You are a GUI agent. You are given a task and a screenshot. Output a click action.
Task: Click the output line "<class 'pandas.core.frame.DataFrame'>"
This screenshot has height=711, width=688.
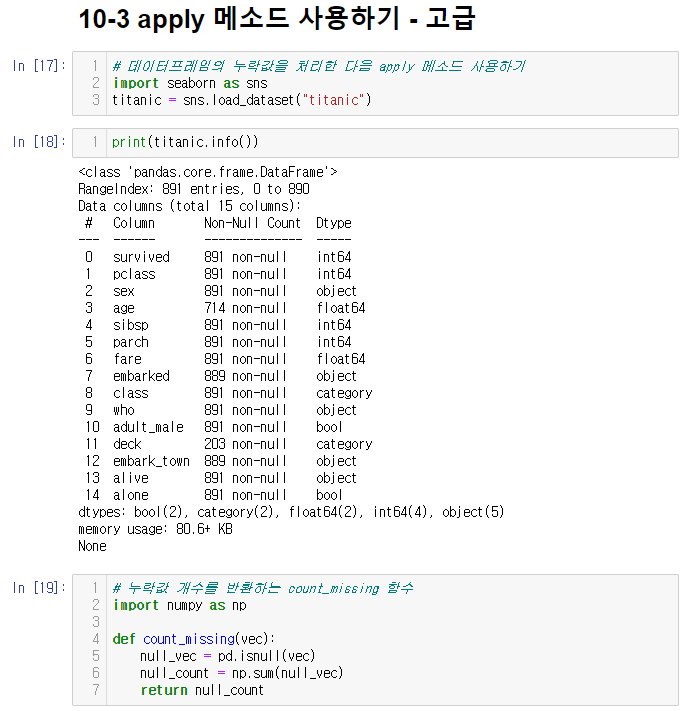(208, 172)
